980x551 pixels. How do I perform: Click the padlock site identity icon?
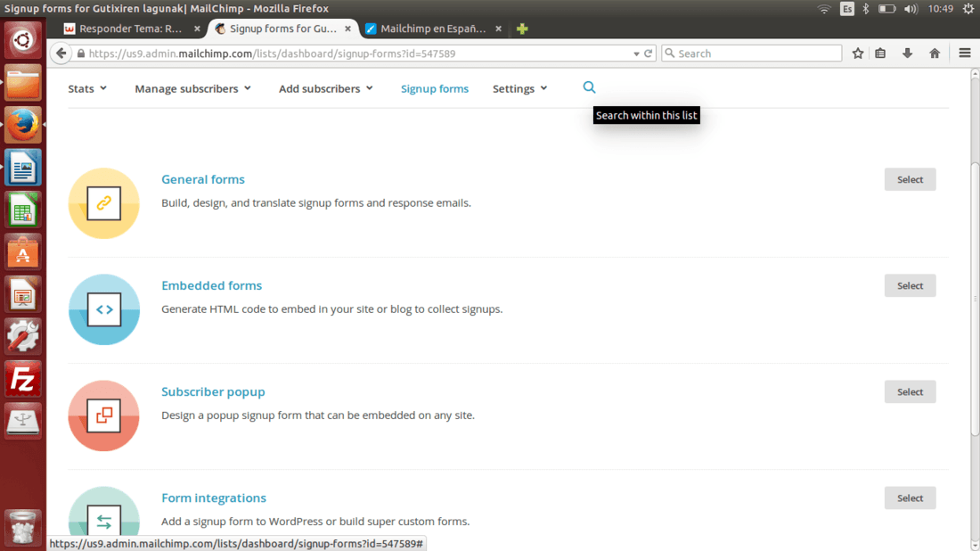click(x=80, y=53)
